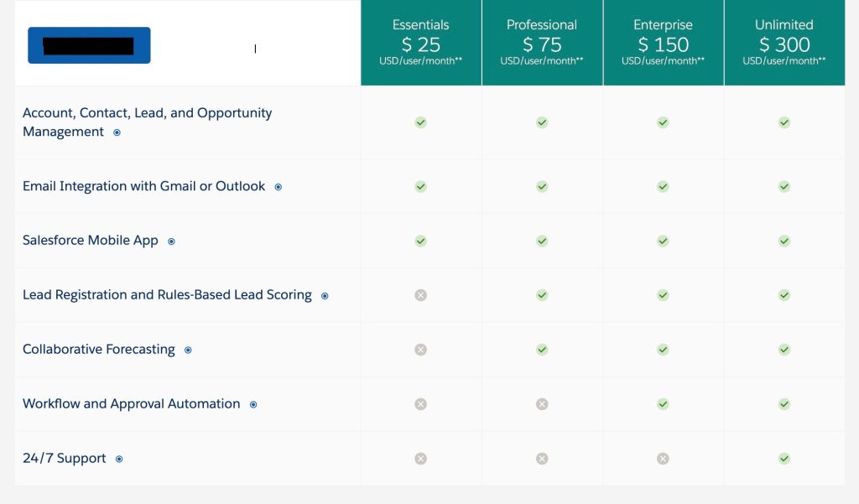
Task: Expand info for Salesforce Mobile App feature
Action: [171, 241]
